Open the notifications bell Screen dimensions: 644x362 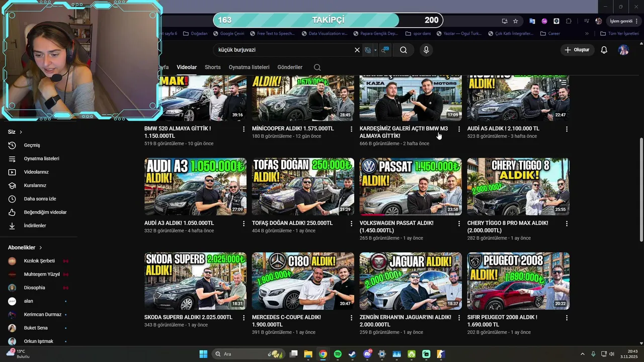604,50
